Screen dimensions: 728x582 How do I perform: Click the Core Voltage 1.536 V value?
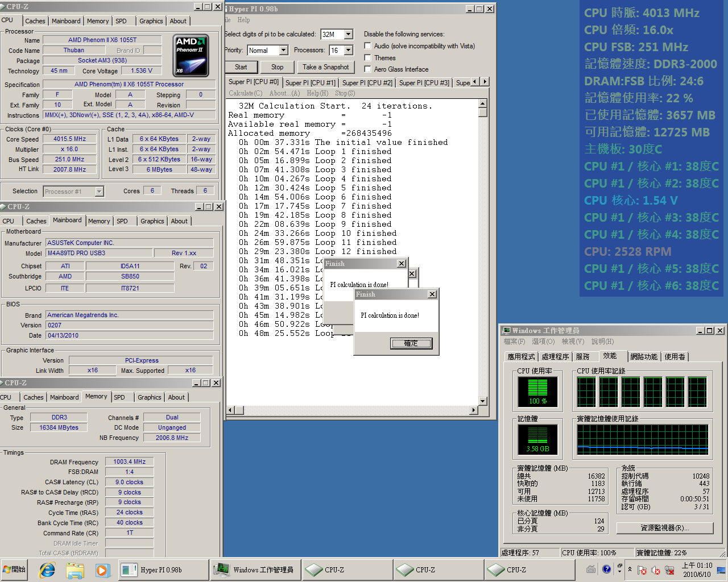tap(142, 70)
